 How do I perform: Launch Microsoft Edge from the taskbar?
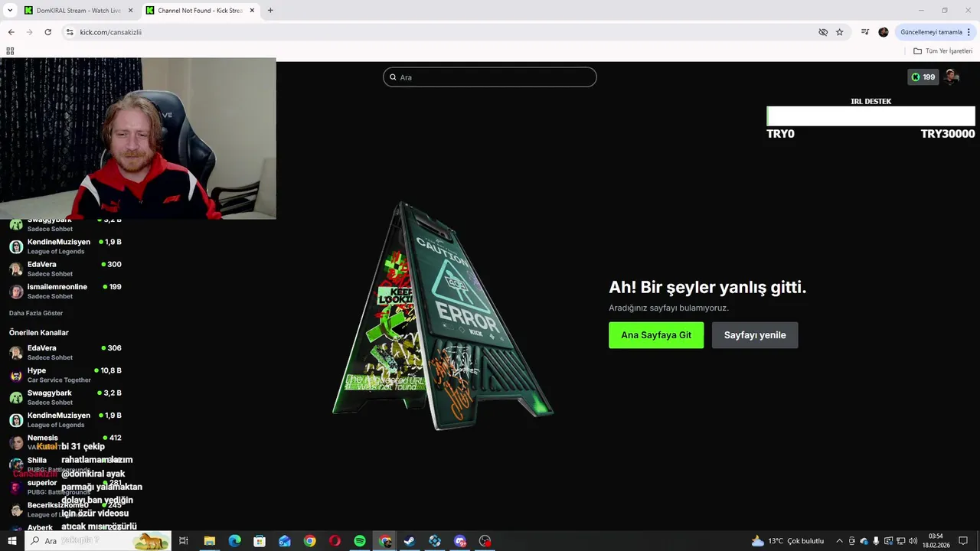tap(234, 541)
